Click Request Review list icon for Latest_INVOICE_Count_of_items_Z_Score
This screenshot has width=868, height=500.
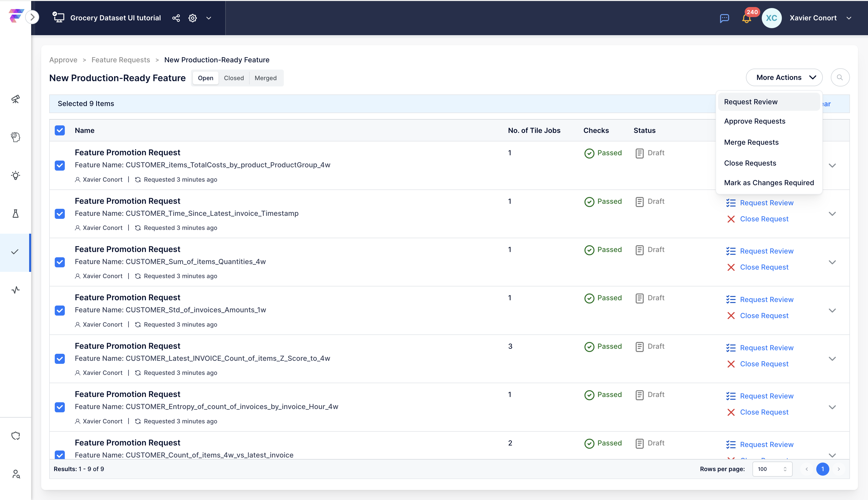click(x=731, y=347)
